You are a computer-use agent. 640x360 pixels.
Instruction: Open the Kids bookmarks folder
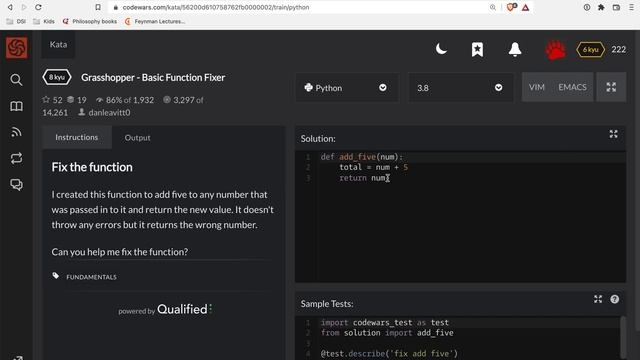44,21
